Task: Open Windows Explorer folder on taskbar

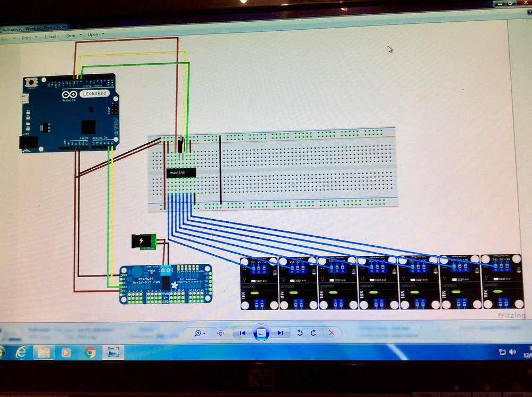Action: click(x=44, y=353)
